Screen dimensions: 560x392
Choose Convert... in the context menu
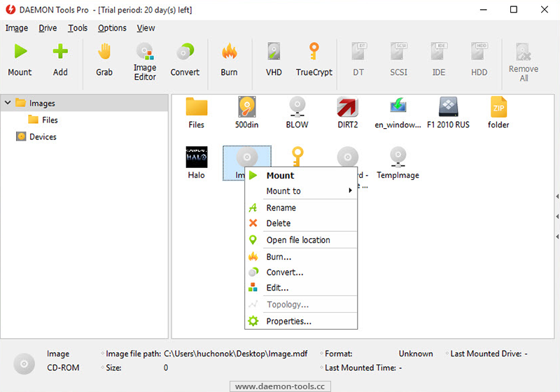301,272
